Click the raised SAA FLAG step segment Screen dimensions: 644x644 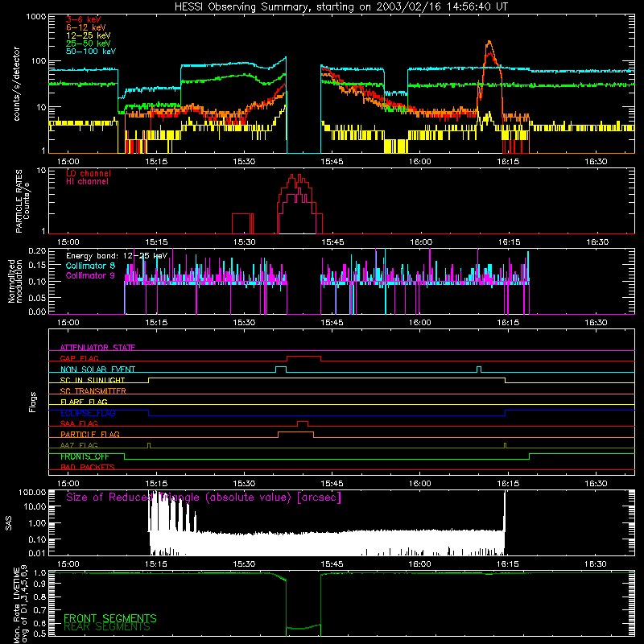point(303,422)
